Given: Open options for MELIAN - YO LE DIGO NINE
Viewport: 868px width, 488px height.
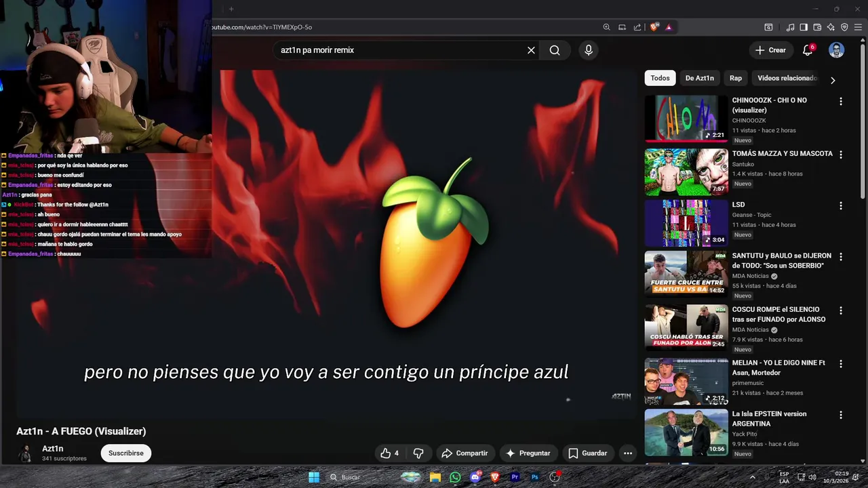Looking at the screenshot, I should coord(841,364).
